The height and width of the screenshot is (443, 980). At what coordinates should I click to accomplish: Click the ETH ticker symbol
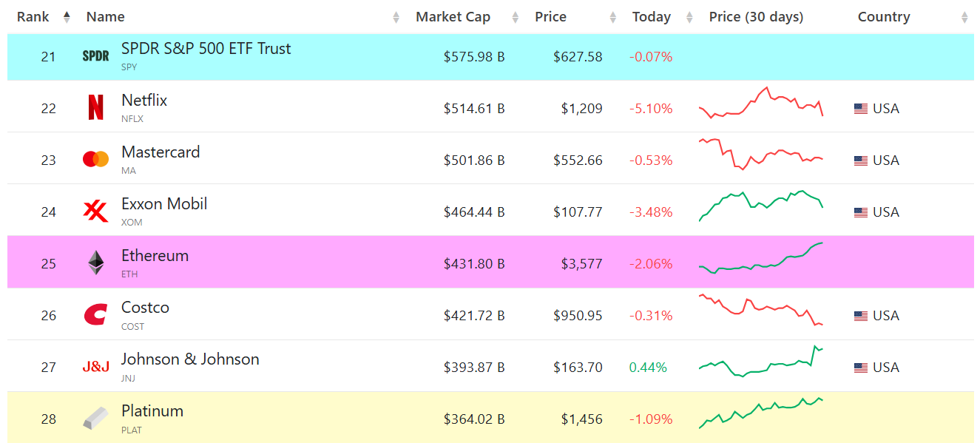(x=129, y=274)
